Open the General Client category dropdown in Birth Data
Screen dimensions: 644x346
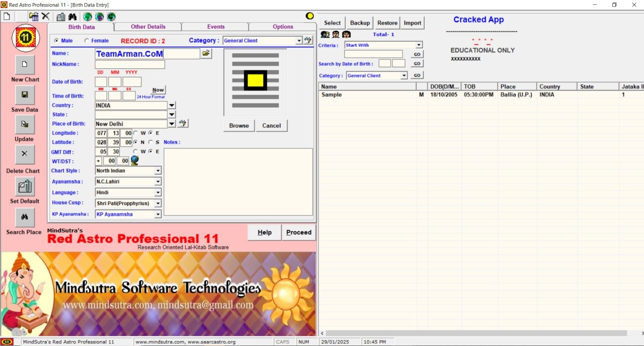299,41
